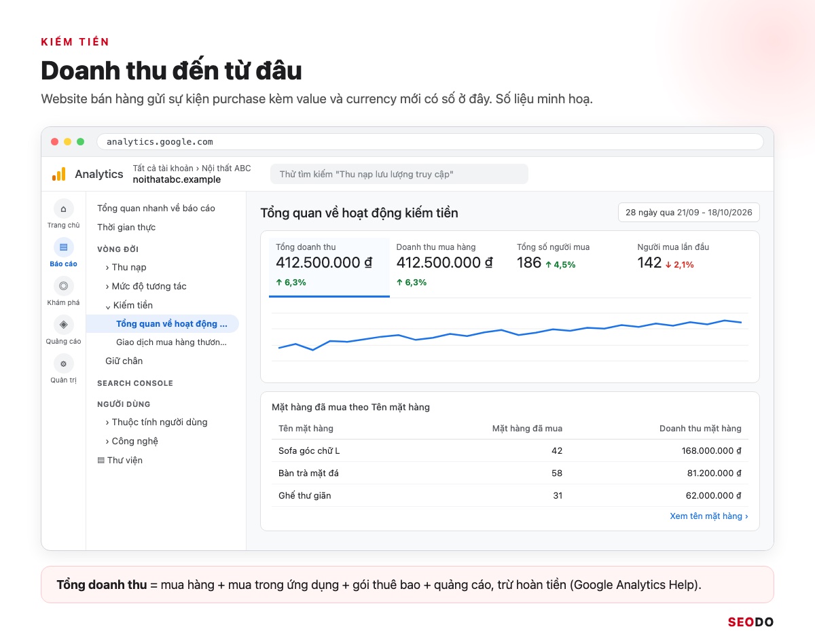Click the SEARCH CONSOLE section heading
Viewport: 815px width, 644px height.
(135, 383)
